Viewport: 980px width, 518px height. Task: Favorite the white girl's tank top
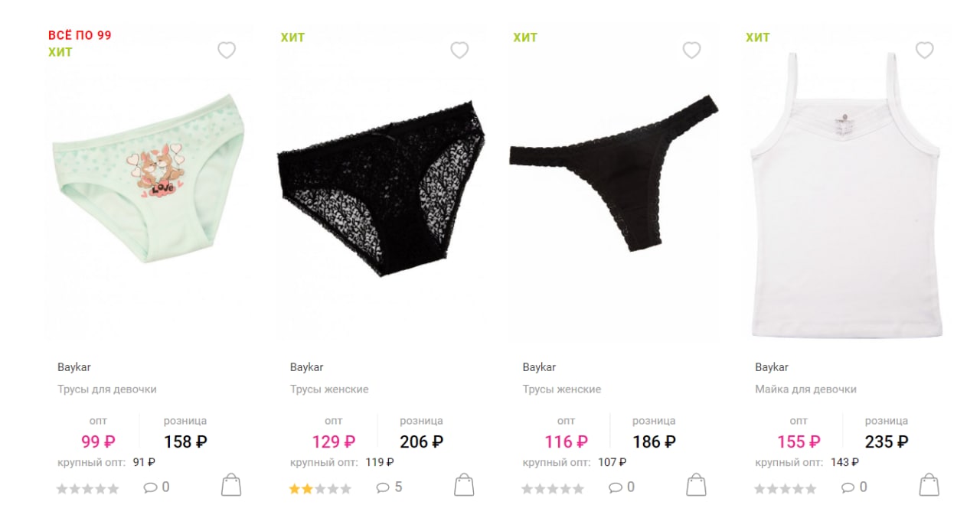click(925, 50)
